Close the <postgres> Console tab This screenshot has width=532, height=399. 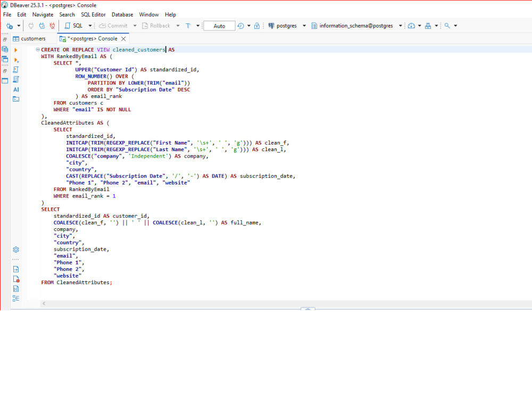(123, 39)
